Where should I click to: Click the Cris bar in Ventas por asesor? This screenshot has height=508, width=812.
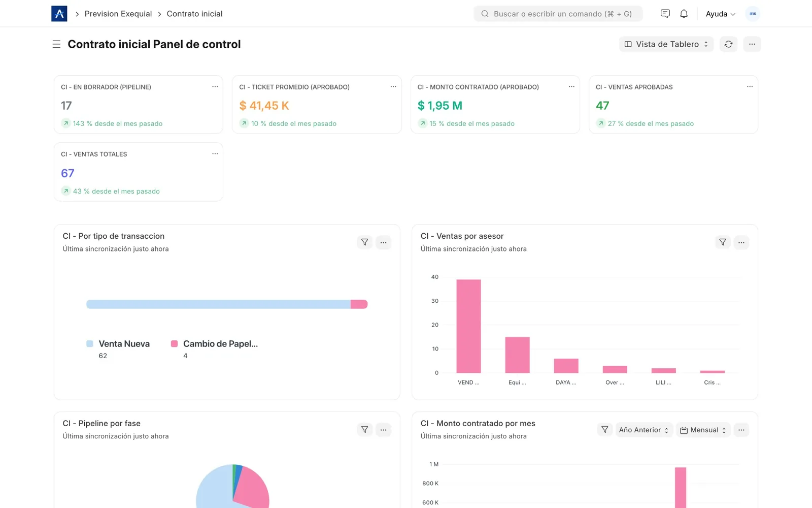coord(712,372)
